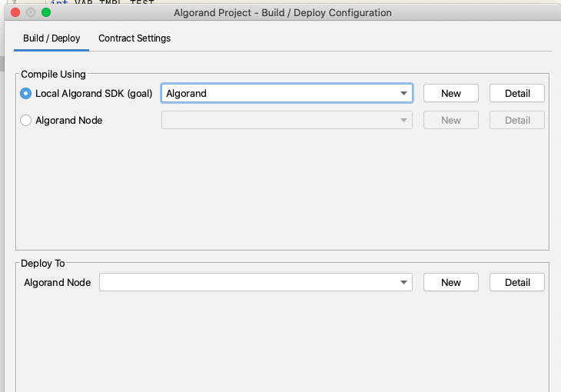This screenshot has width=561, height=392.
Task: Open the Algorand SDK combo box
Action: click(x=287, y=94)
